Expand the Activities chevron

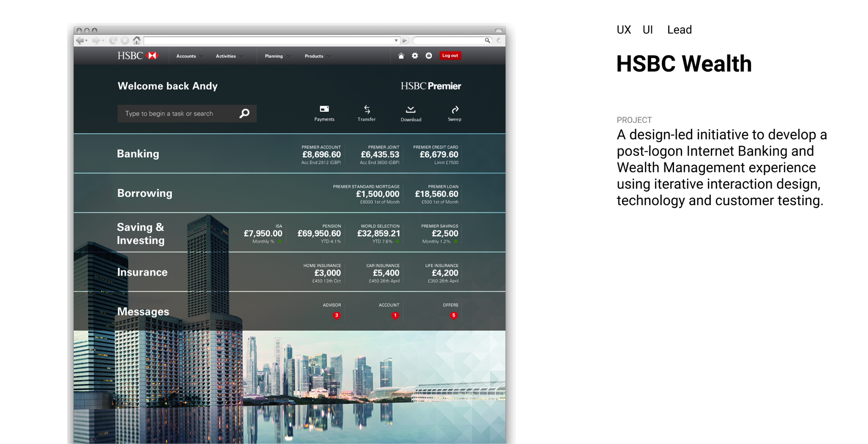coord(241,56)
